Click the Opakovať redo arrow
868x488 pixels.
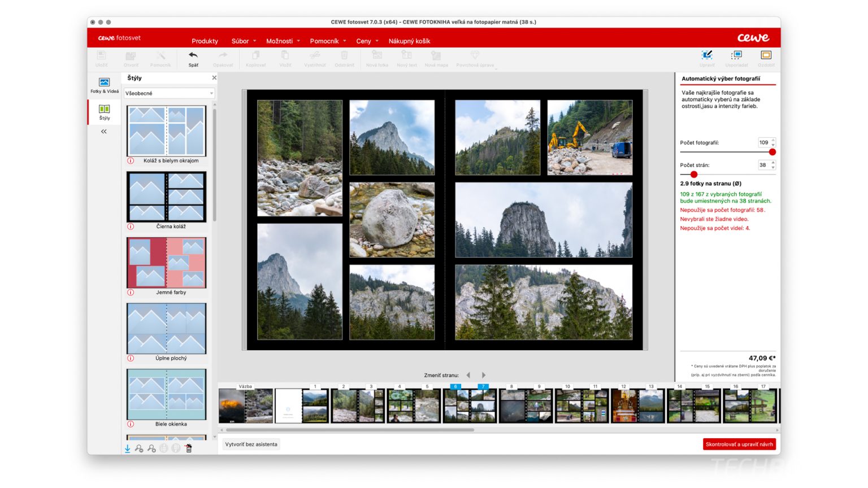pyautogui.click(x=223, y=55)
